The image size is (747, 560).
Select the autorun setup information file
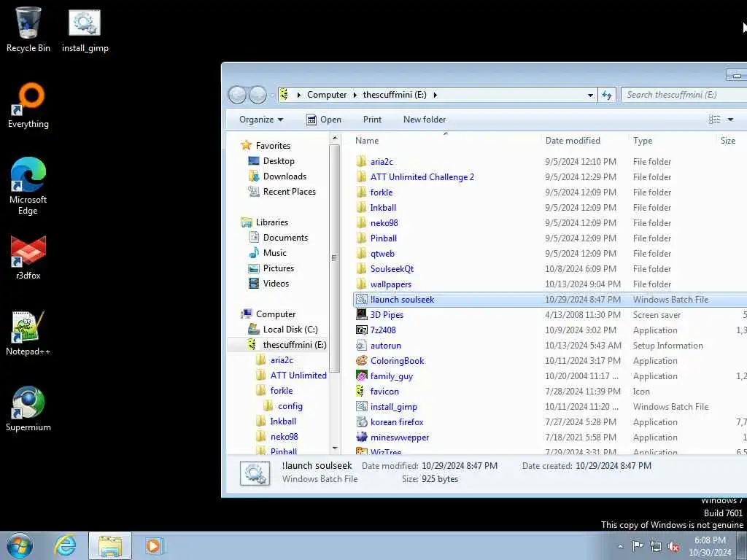click(385, 346)
